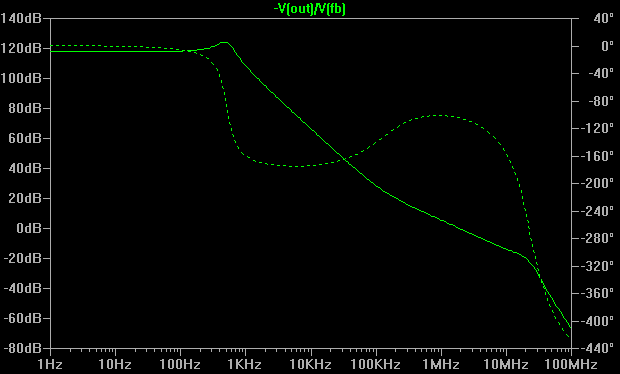
Task: Click the 1KHz frequency axis label
Action: pos(245,364)
